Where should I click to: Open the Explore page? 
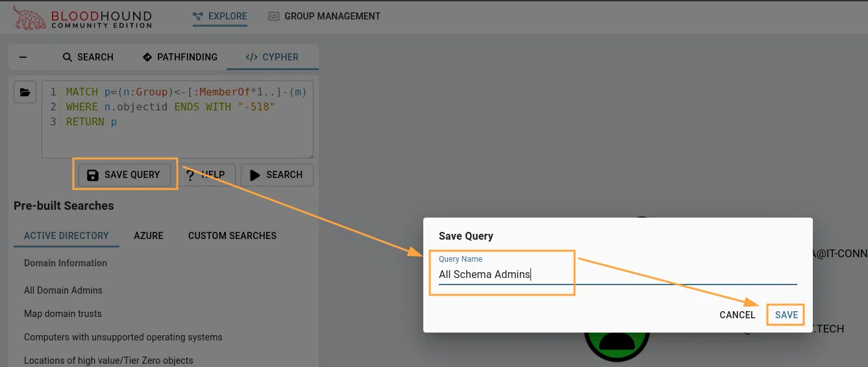pos(220,16)
